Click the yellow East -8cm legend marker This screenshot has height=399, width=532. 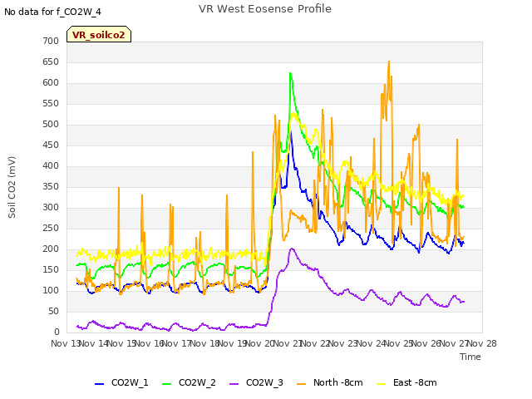pos(382,384)
